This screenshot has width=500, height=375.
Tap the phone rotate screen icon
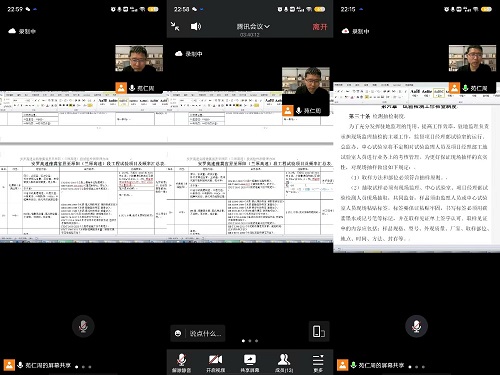pos(319,331)
